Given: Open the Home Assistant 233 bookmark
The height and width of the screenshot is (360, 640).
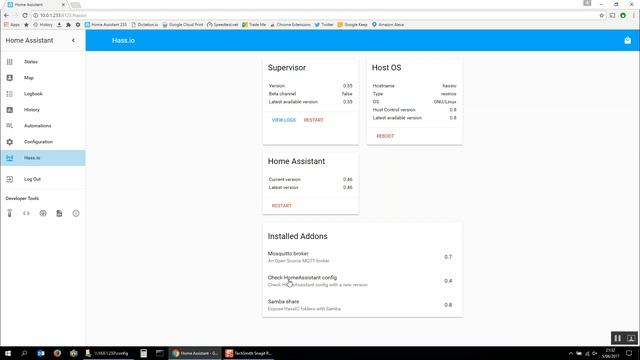Looking at the screenshot, I should 106,24.
